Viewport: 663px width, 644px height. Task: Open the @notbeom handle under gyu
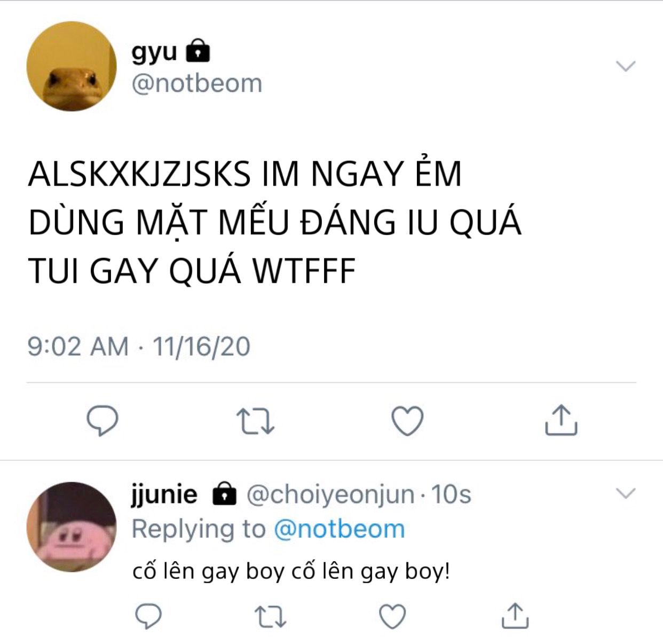click(x=197, y=83)
